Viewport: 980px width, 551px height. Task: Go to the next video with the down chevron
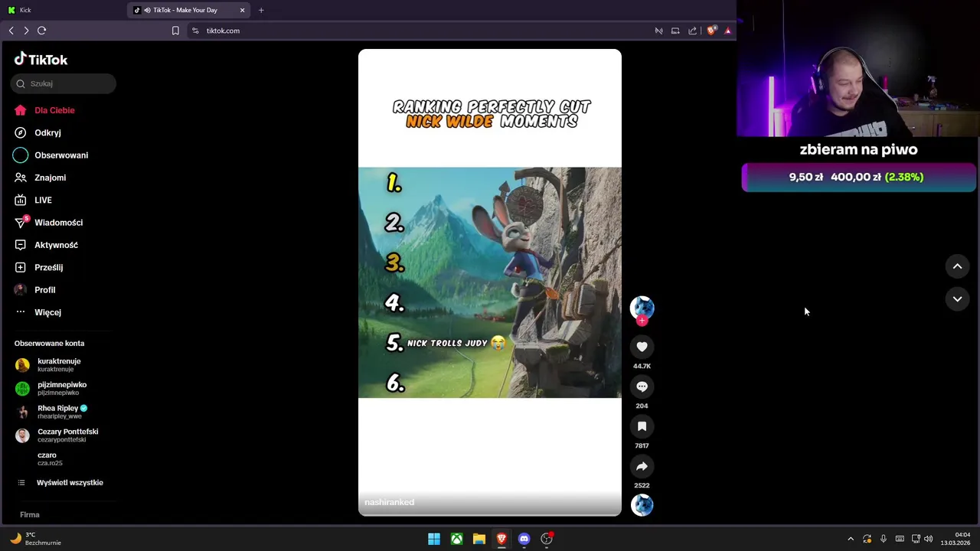(x=957, y=299)
